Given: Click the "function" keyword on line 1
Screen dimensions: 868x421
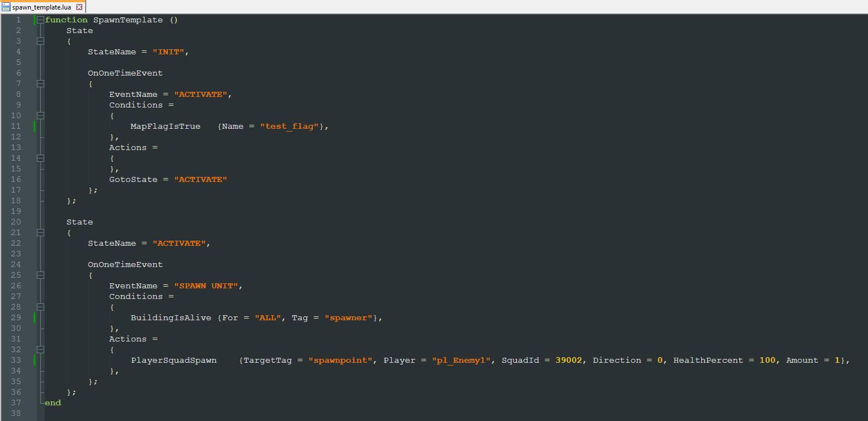Looking at the screenshot, I should pyautogui.click(x=67, y=20).
